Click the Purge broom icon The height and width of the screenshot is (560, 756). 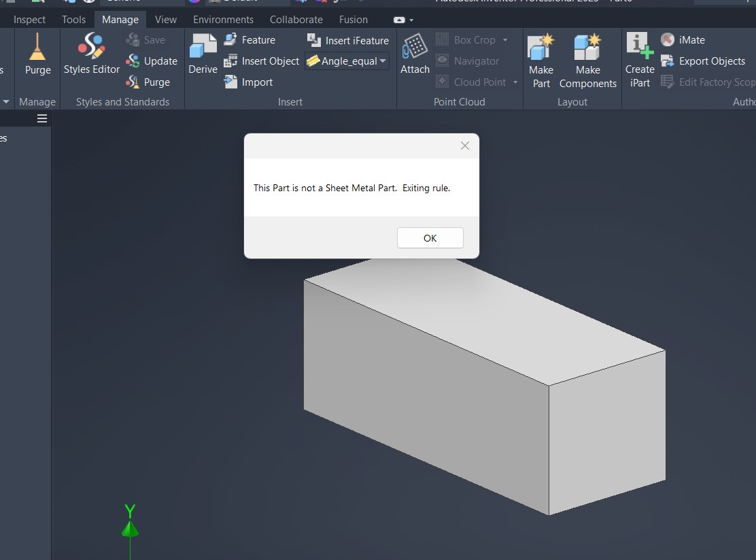point(37,48)
